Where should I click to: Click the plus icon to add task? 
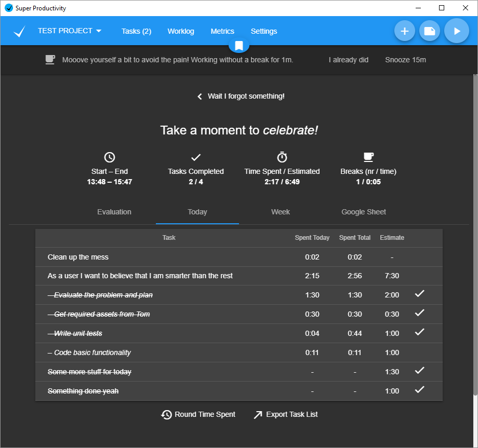(404, 31)
